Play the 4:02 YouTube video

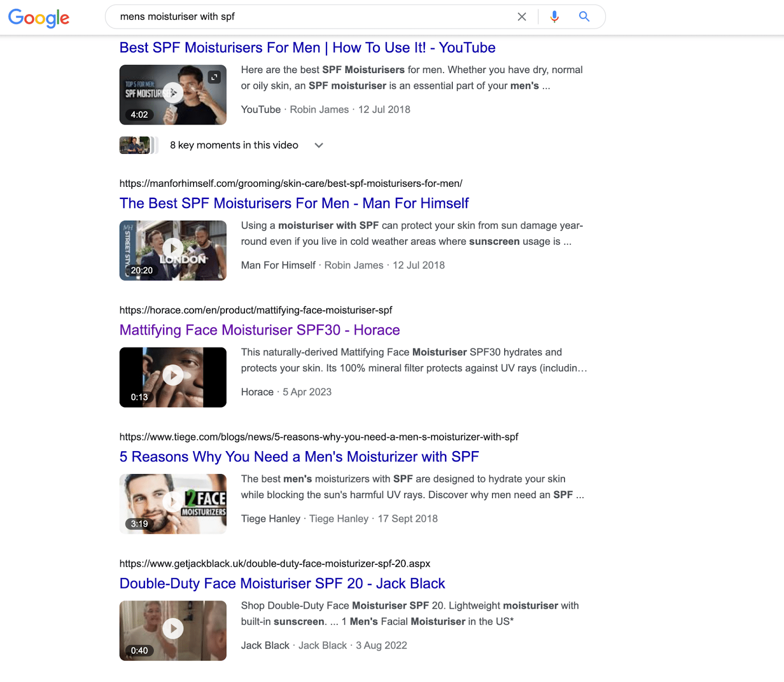coord(172,93)
